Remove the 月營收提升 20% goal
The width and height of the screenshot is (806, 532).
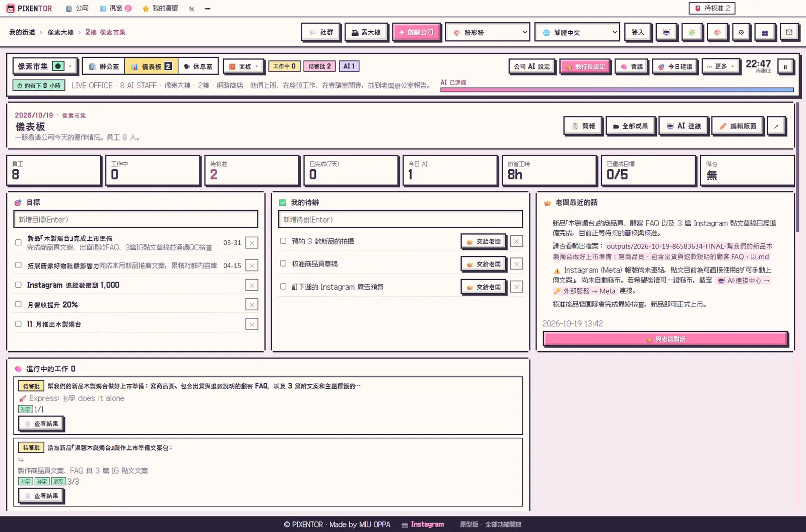tap(252, 305)
